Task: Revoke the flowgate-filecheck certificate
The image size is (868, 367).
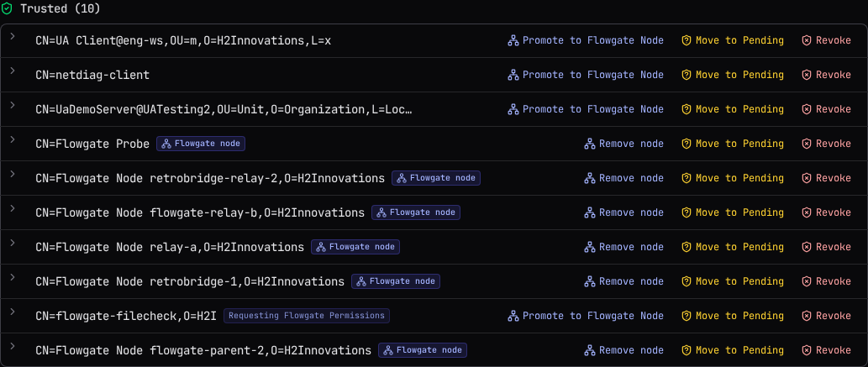Action: pyautogui.click(x=827, y=316)
